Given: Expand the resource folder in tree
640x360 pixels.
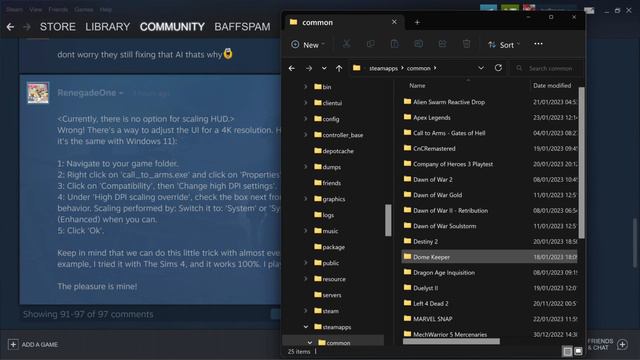Looking at the screenshot, I should [x=305, y=279].
